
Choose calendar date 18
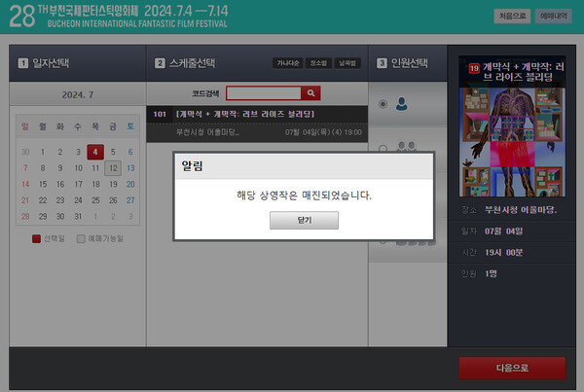point(95,184)
